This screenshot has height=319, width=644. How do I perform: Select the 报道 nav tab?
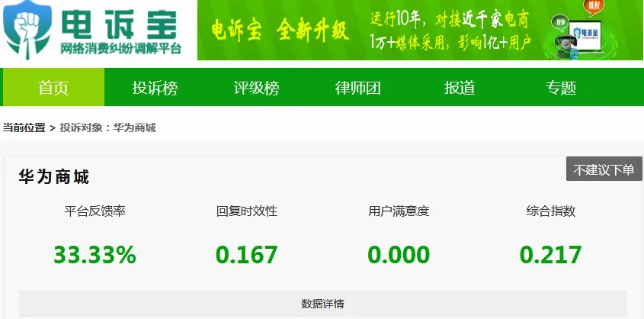[x=459, y=88]
